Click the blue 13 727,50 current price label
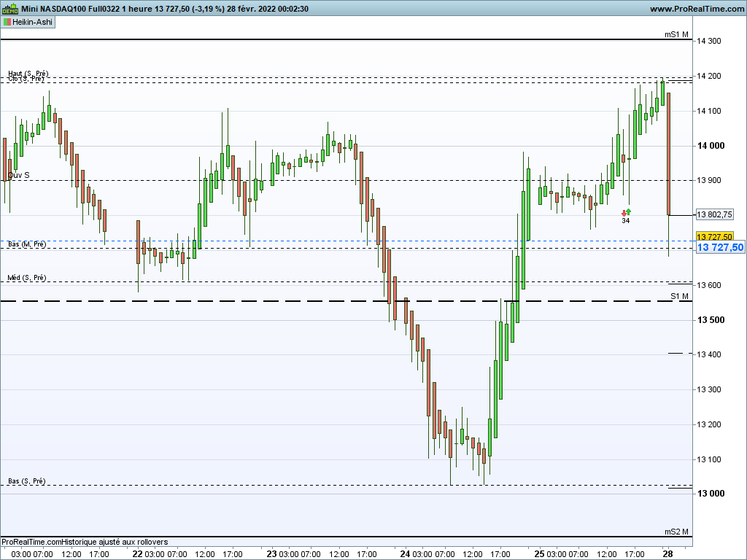Screen dimensions: 747x560 (720, 247)
